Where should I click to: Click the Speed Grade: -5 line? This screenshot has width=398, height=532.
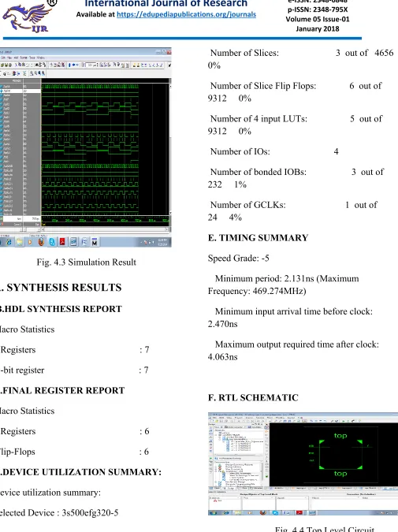point(239,258)
